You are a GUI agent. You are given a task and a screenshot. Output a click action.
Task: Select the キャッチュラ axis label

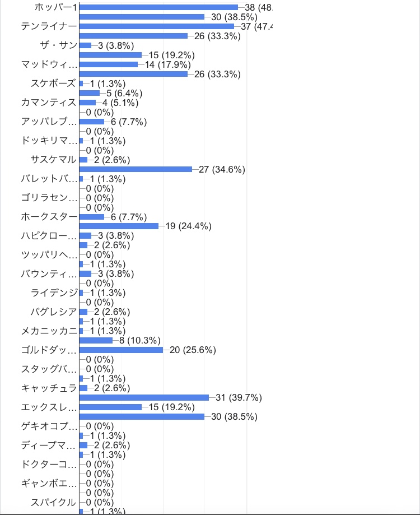(x=48, y=388)
